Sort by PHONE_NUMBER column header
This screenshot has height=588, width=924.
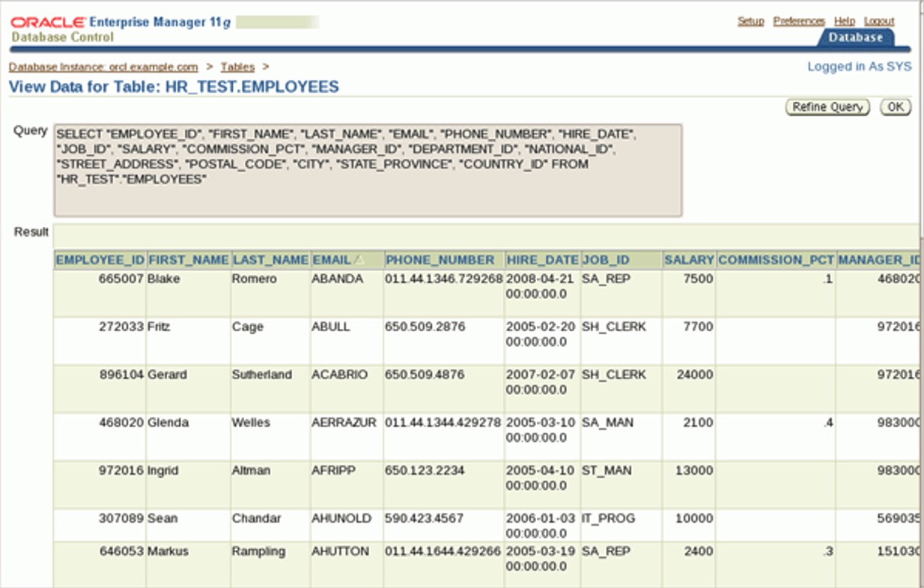440,260
